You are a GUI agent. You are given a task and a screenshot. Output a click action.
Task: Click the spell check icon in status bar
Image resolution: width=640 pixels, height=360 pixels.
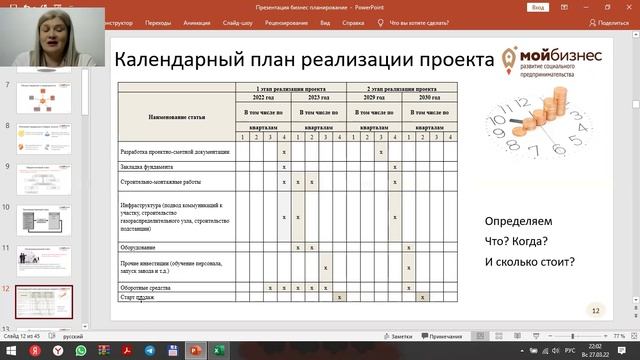[52, 336]
